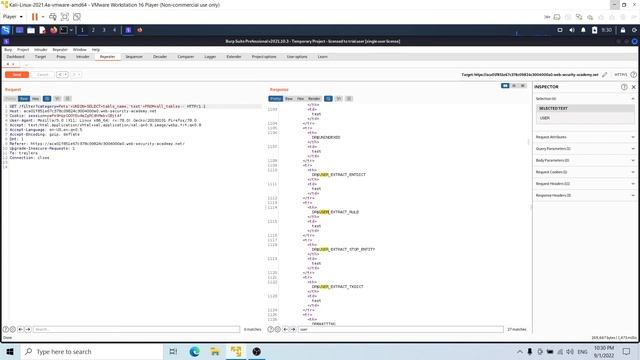
Task: Switch to the Logger tab
Action: pyautogui.click(x=210, y=57)
